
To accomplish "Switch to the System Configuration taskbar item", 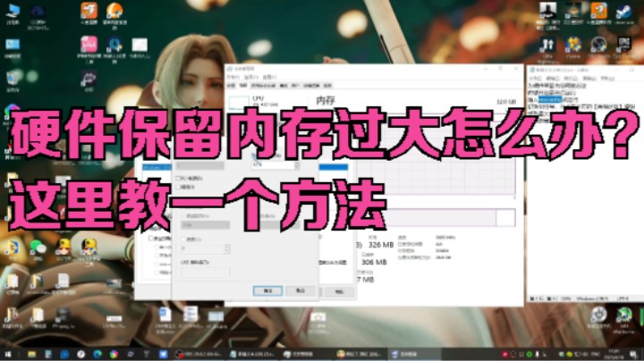I will point(412,354).
